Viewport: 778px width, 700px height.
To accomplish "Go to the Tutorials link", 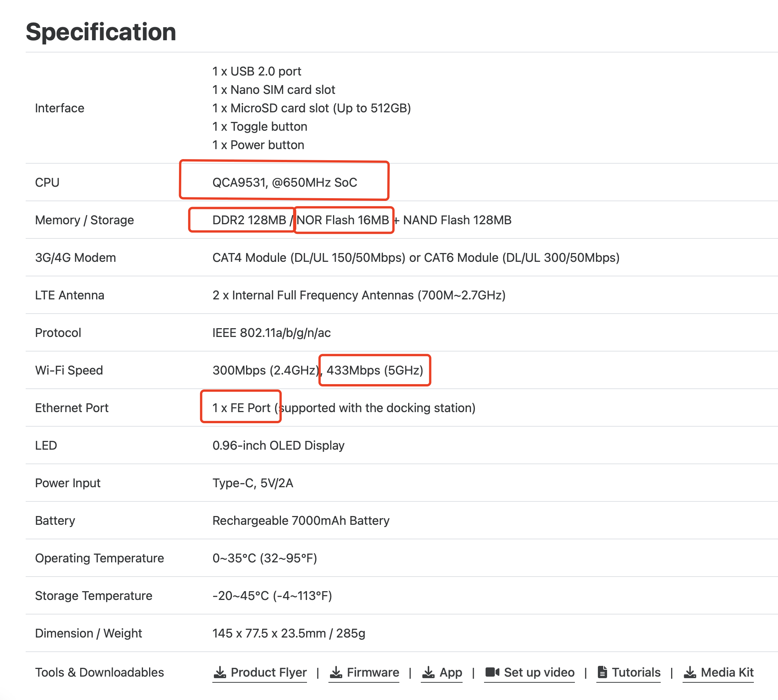I will pos(636,672).
